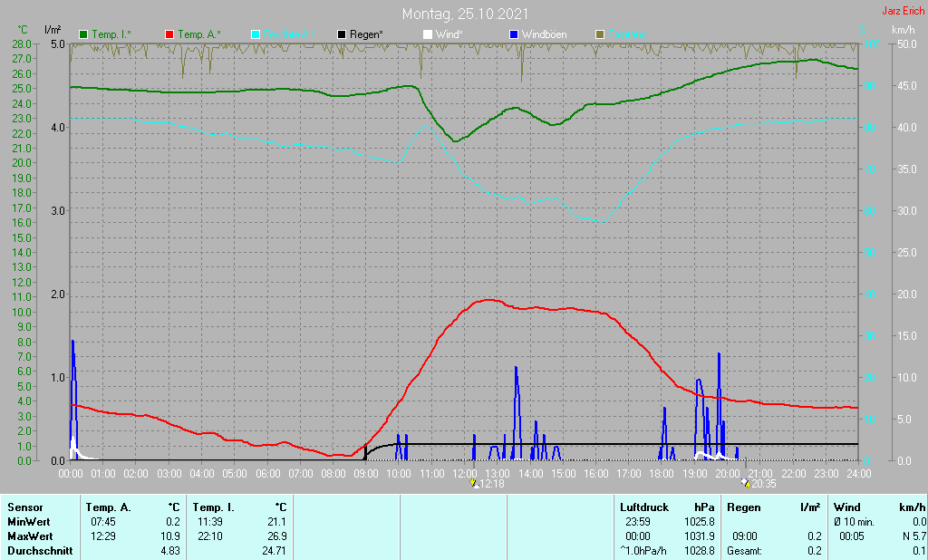Click the '16:00' time axis label
928x560 pixels.
596,474
